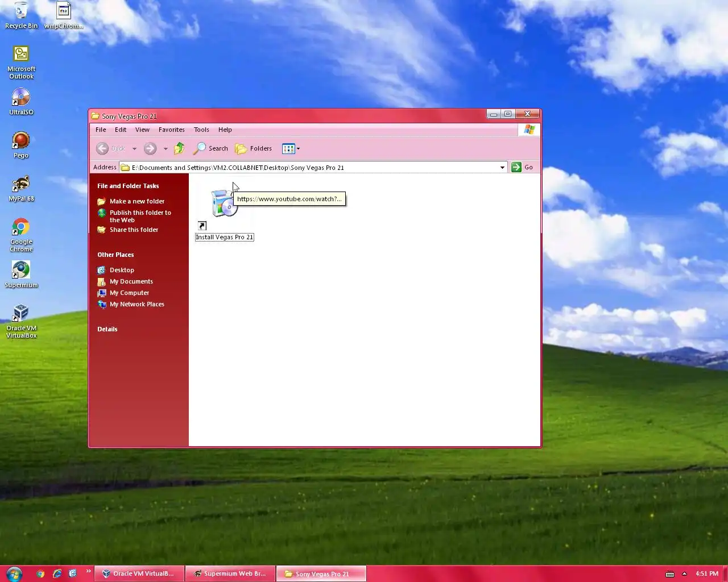Click the Windows flag logo in Explorer
Screen dimensions: 728x582
[529, 130]
